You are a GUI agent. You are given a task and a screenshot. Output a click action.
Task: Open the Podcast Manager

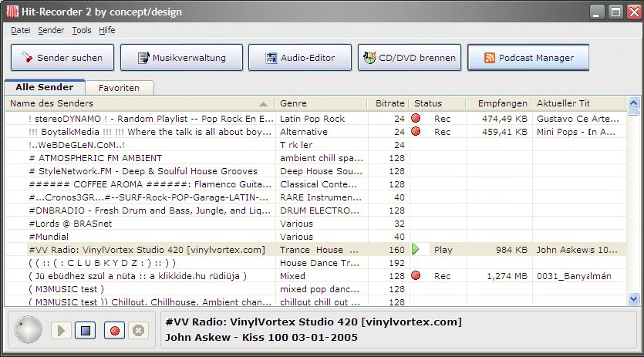coord(528,58)
